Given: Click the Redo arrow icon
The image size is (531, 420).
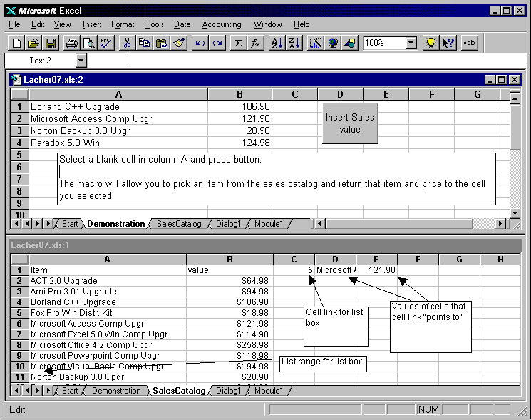Looking at the screenshot, I should (217, 43).
